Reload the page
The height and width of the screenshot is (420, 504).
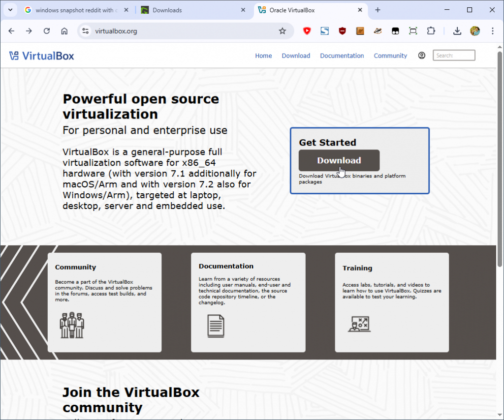point(47,31)
